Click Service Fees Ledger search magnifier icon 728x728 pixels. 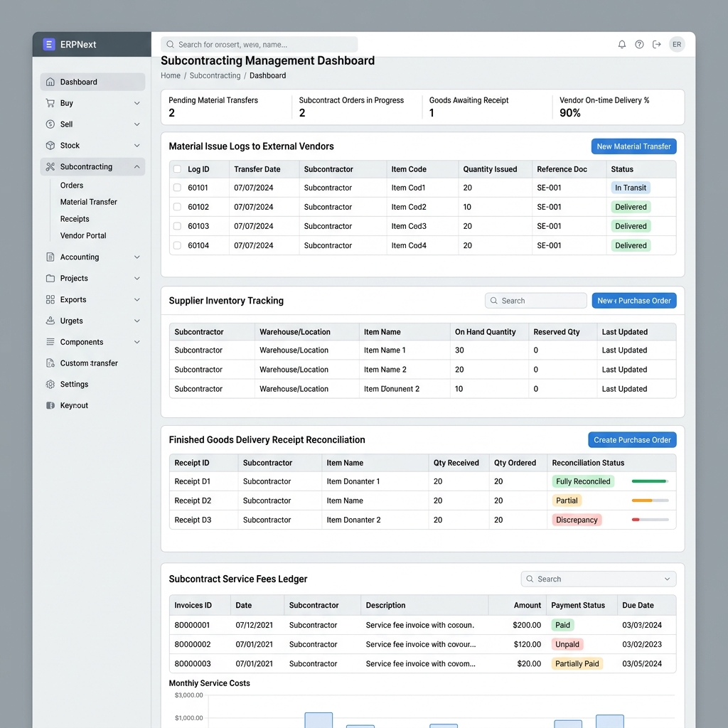pos(530,579)
